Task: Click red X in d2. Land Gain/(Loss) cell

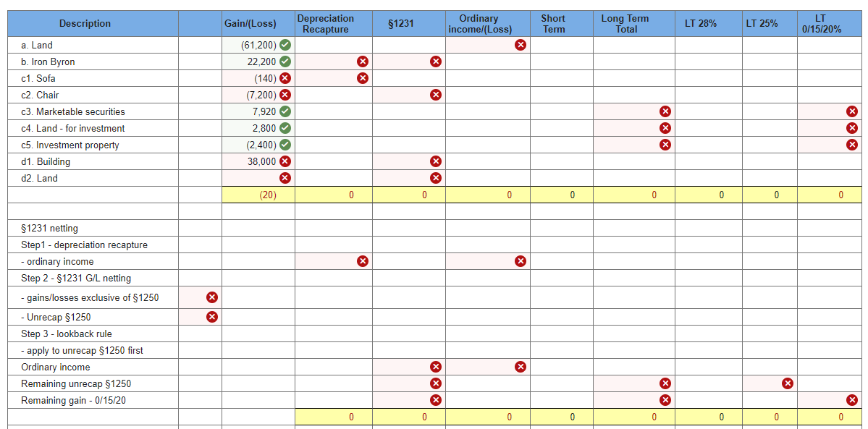Action: click(x=285, y=178)
